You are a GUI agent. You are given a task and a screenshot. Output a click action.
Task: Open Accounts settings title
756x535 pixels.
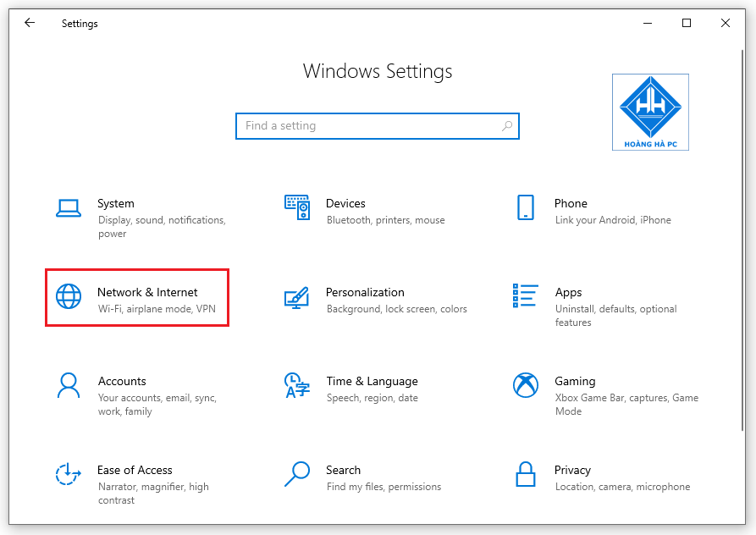[122, 381]
